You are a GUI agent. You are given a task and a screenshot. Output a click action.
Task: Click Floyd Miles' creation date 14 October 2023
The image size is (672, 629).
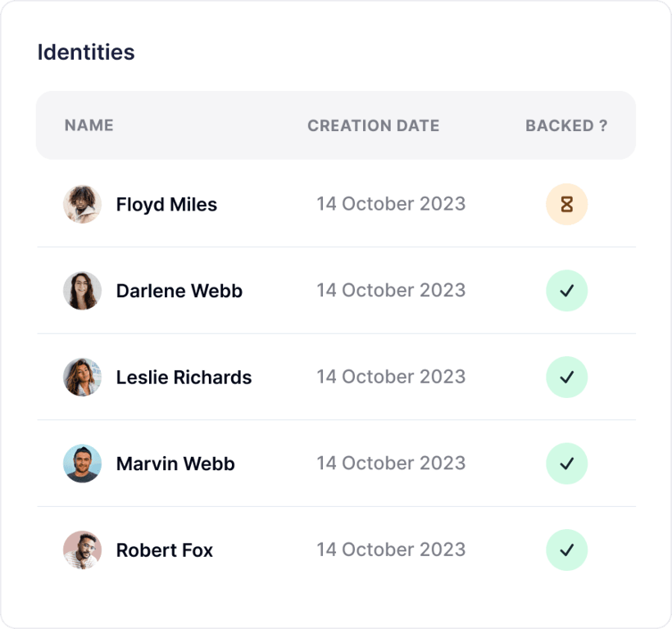[x=391, y=204]
